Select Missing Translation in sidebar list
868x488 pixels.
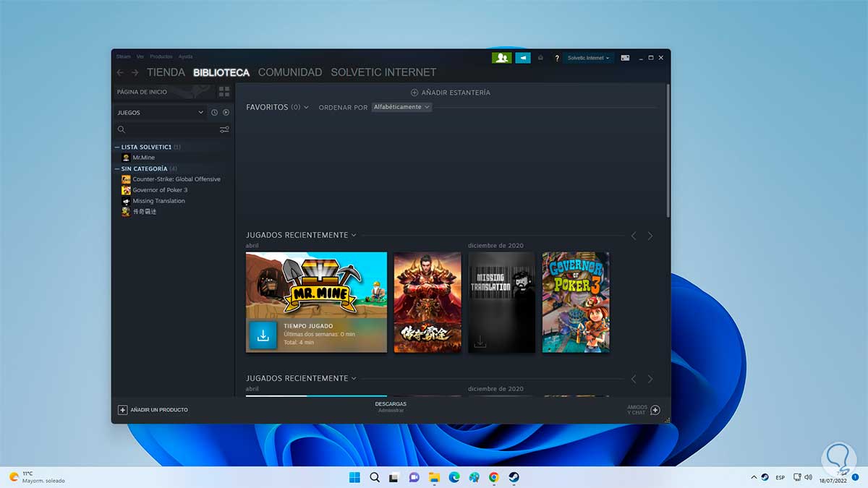click(158, 201)
